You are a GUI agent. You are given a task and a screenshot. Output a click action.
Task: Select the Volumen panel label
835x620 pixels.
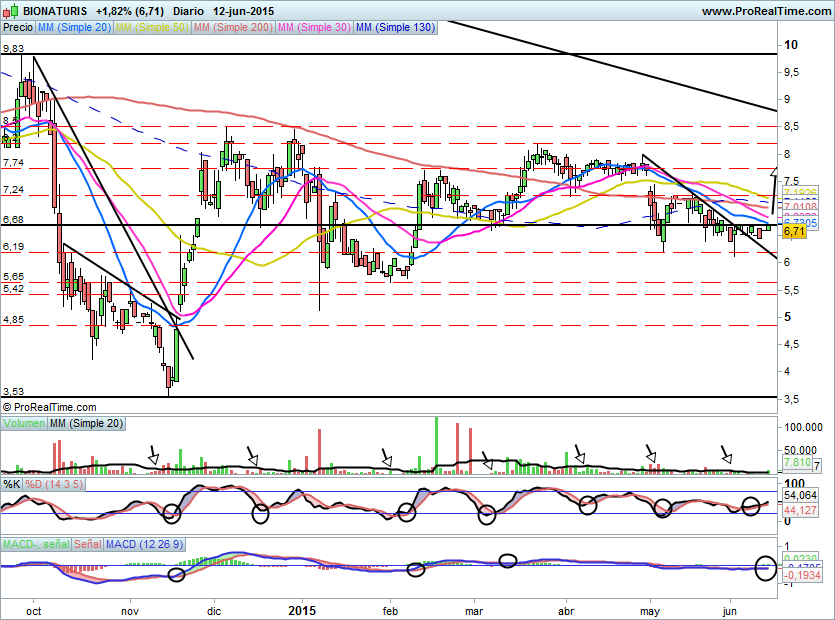click(24, 424)
